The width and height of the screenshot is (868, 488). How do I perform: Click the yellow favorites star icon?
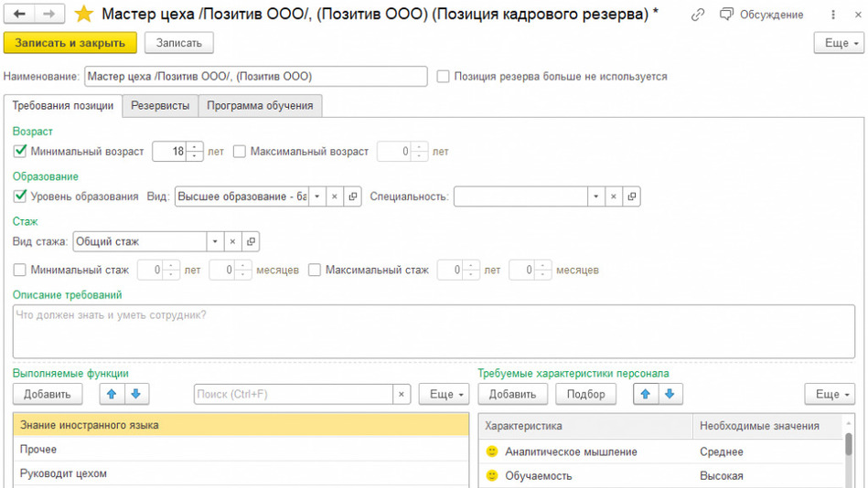pyautogui.click(x=84, y=14)
